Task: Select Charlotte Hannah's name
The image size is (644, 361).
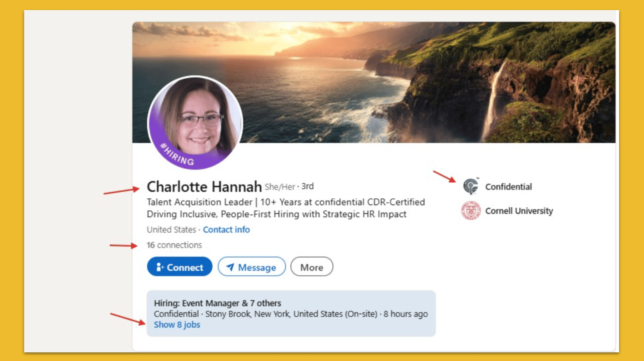Action: [203, 186]
